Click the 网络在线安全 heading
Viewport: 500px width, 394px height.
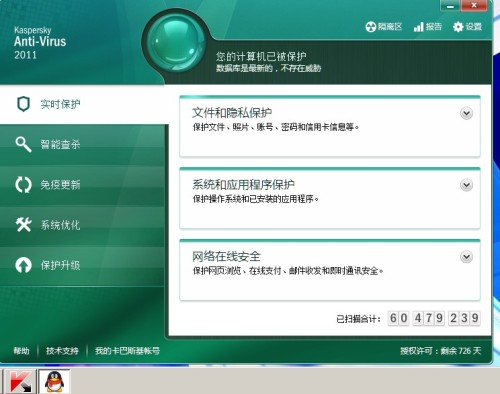(x=226, y=256)
